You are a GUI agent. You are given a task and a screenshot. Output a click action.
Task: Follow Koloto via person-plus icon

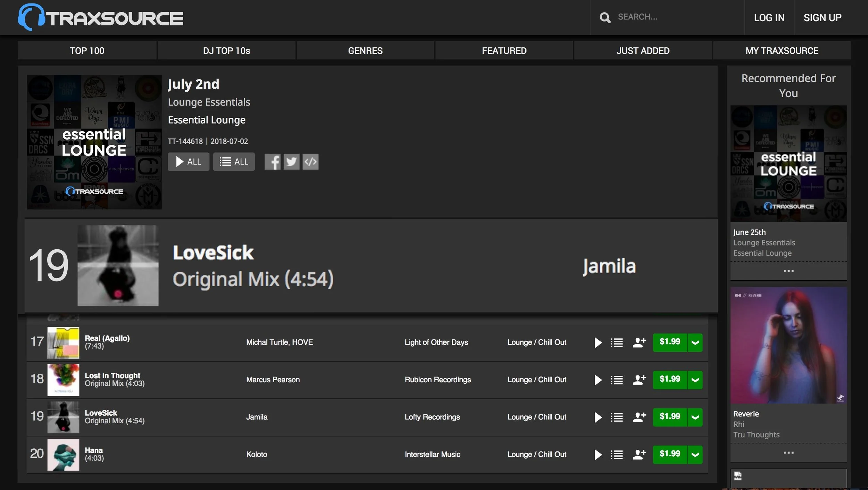639,454
